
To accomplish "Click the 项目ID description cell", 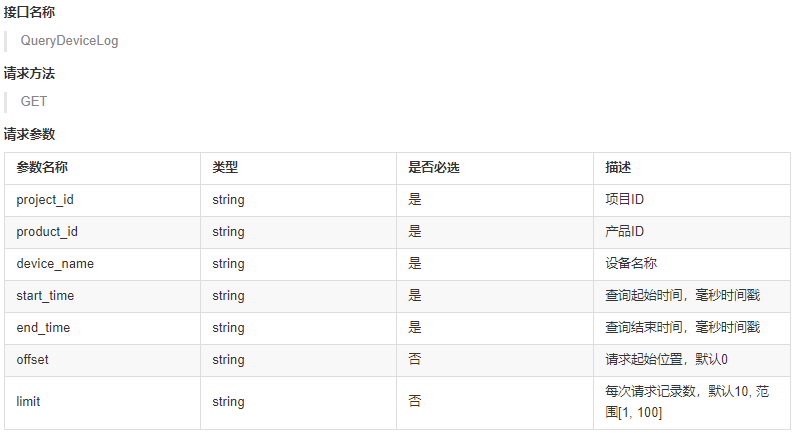I will tap(624, 200).
